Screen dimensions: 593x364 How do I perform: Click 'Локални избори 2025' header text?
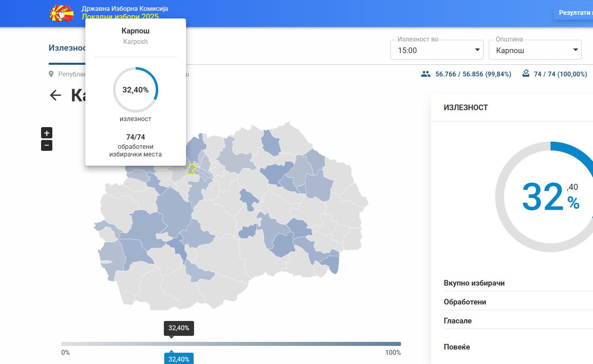tap(120, 16)
